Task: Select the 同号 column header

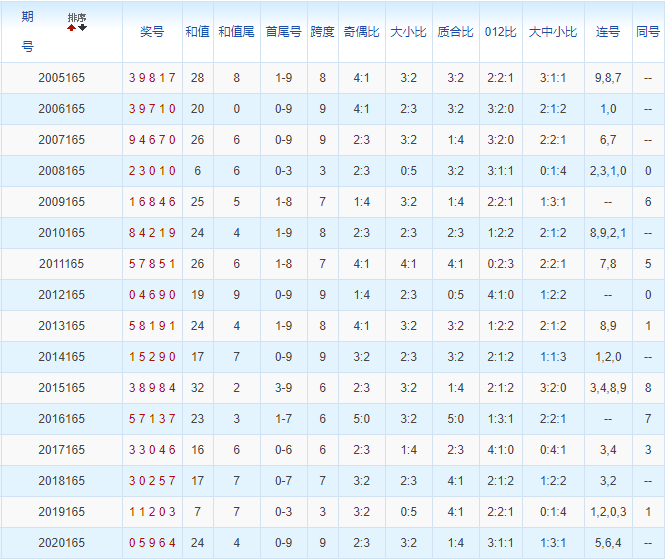Action: (648, 32)
